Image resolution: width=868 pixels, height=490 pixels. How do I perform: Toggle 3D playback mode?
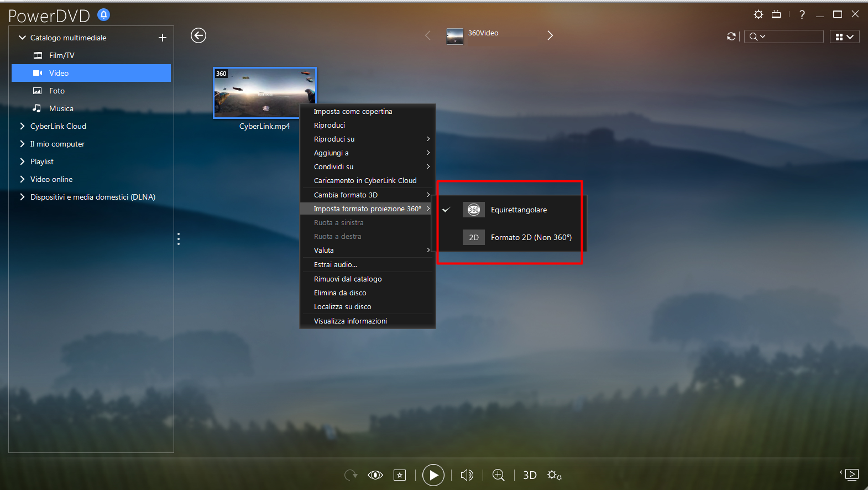(x=530, y=475)
